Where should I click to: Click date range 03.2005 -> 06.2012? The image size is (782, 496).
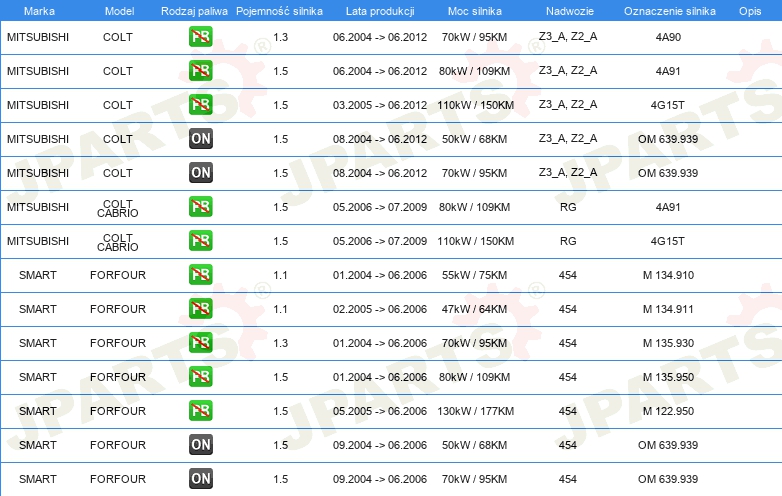pos(380,105)
